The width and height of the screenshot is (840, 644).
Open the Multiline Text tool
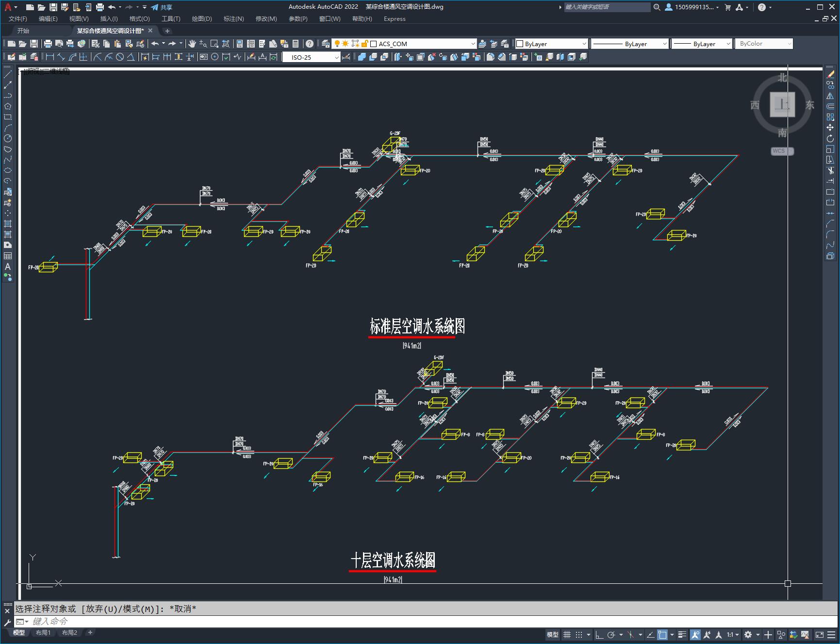8,266
